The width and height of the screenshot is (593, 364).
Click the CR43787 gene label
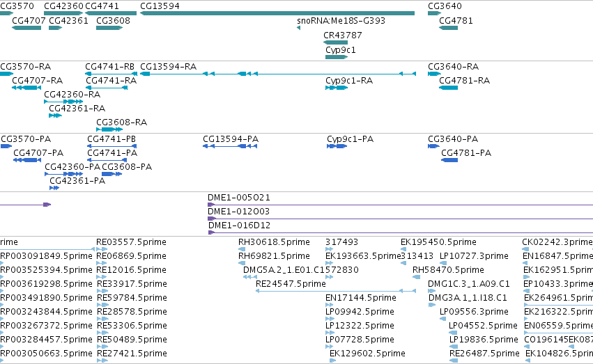343,35
